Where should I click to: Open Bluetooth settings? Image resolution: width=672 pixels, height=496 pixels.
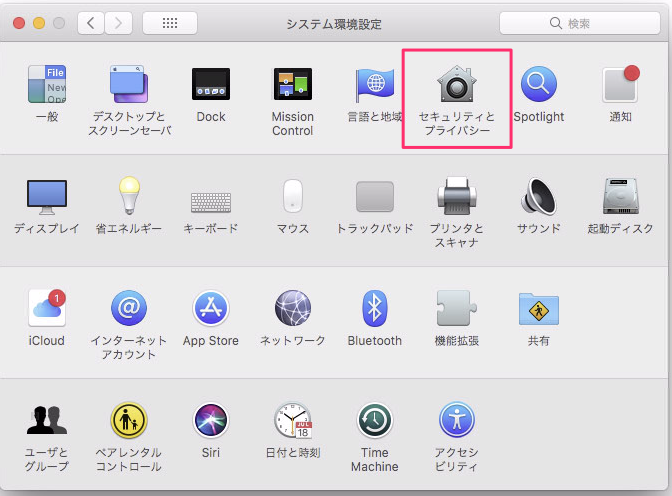(x=375, y=308)
